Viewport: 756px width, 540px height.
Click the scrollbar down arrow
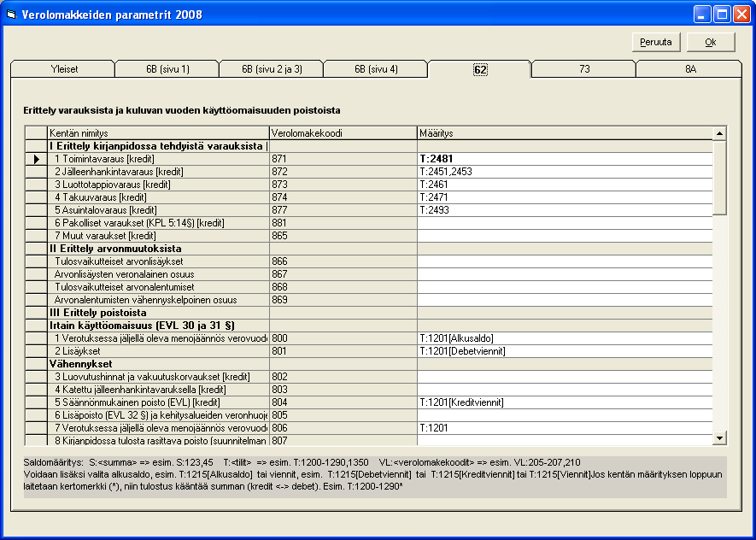click(719, 437)
